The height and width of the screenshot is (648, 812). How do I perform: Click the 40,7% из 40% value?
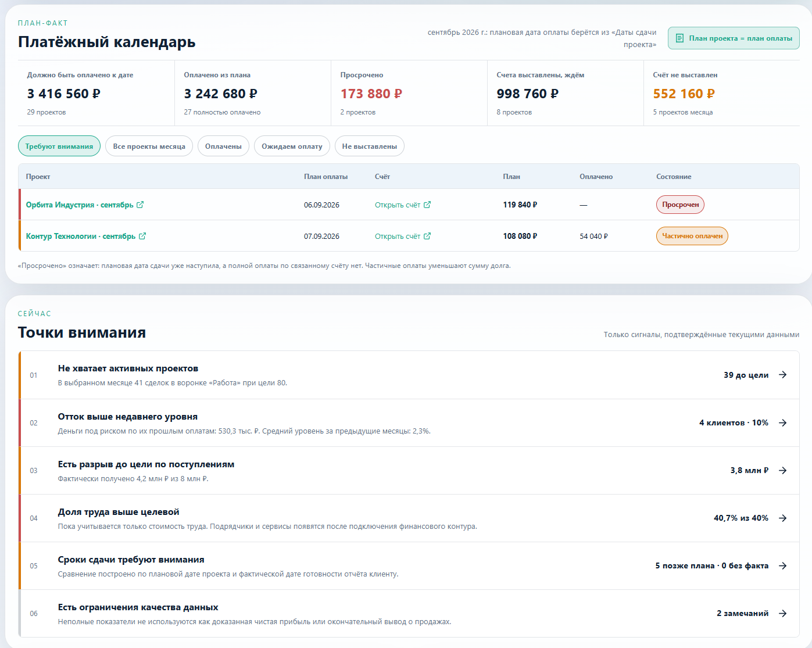[741, 518]
